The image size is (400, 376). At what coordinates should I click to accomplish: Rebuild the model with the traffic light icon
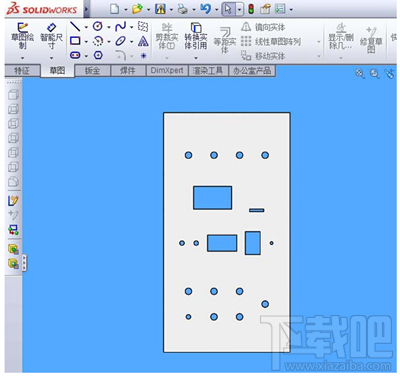(x=251, y=9)
